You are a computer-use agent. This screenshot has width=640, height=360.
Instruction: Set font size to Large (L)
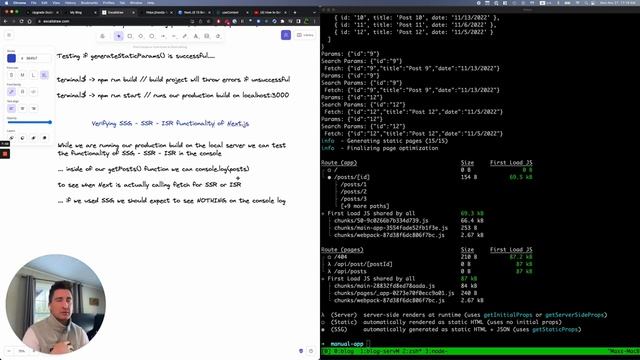click(33, 75)
